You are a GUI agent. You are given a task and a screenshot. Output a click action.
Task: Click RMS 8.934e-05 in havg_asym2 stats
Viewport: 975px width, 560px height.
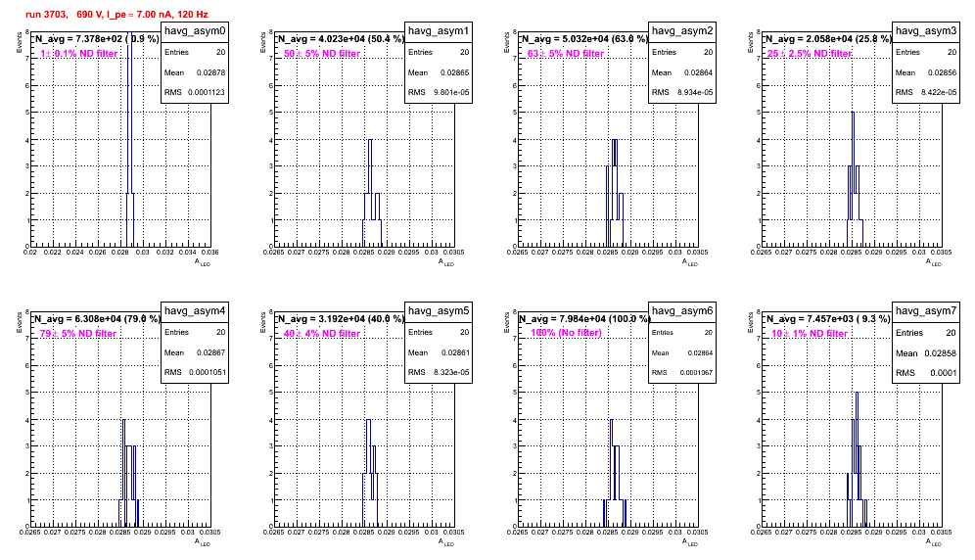click(682, 92)
